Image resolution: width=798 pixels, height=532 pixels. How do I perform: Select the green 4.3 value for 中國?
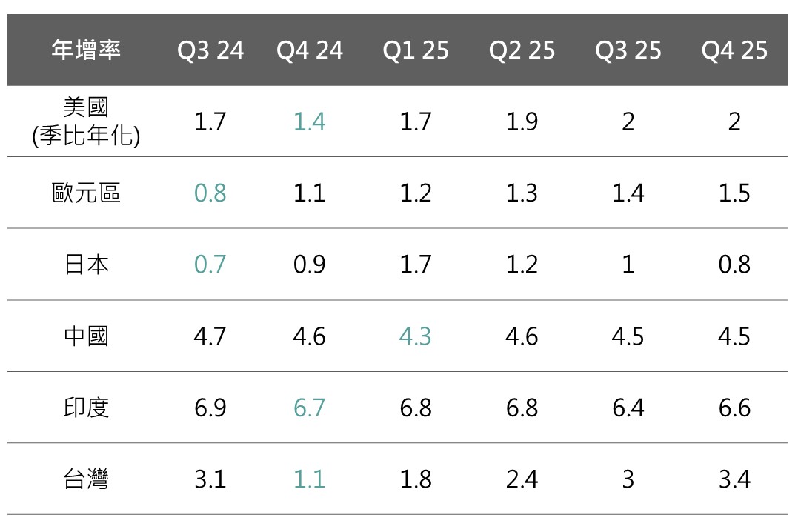tap(416, 336)
